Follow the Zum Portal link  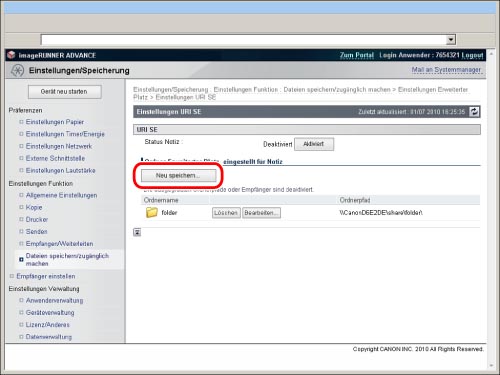(x=357, y=55)
